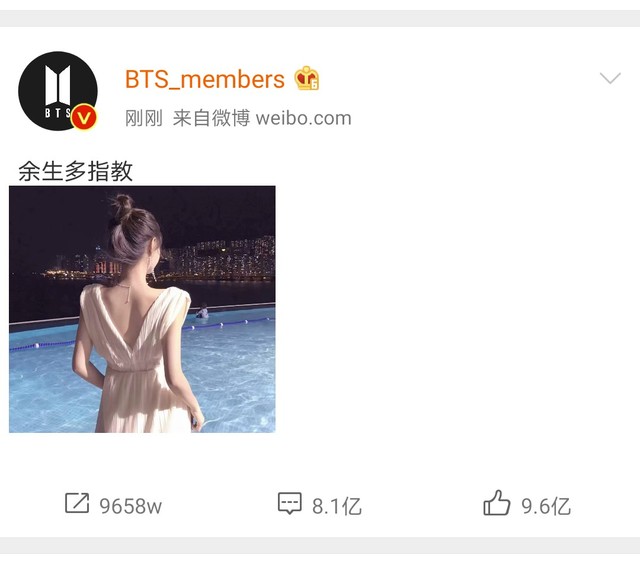Expand the post options chevron
The image size is (640, 564).
point(610,78)
